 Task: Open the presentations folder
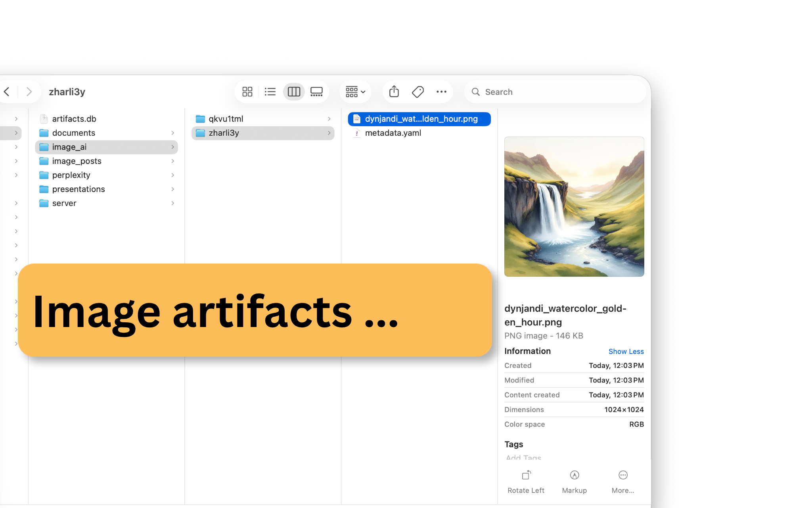point(107,189)
